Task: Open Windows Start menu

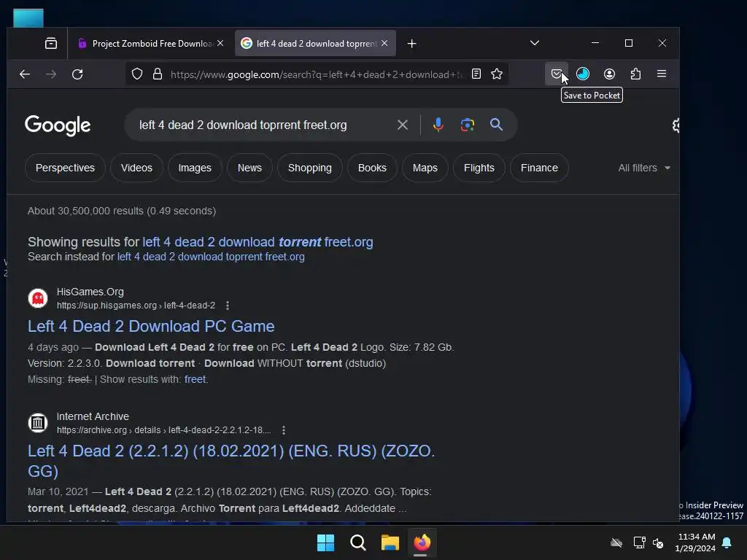Action: [326, 542]
